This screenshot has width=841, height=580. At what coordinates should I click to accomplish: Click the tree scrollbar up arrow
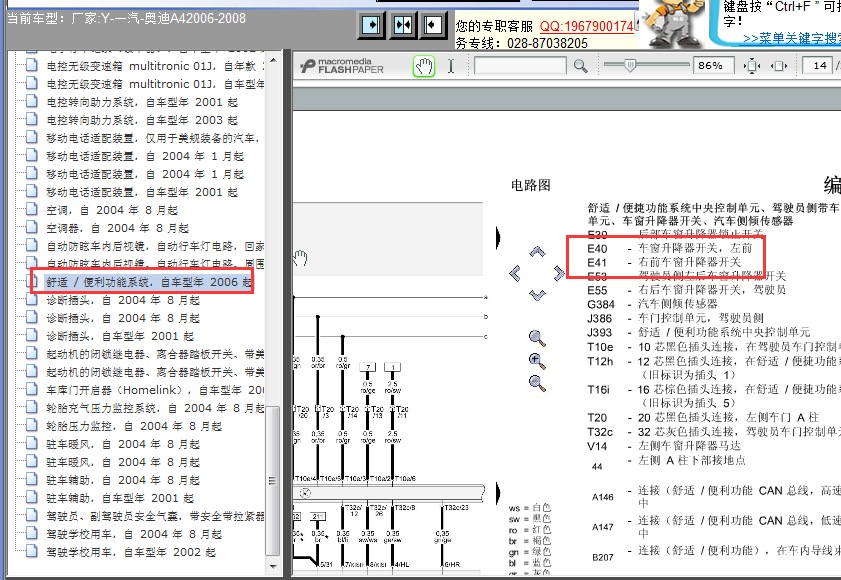[273, 60]
